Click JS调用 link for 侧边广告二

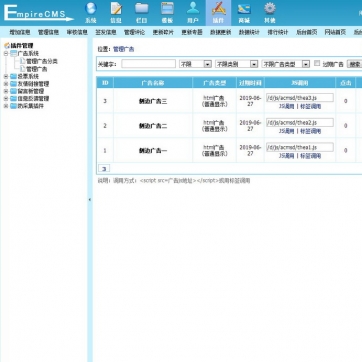point(286,131)
